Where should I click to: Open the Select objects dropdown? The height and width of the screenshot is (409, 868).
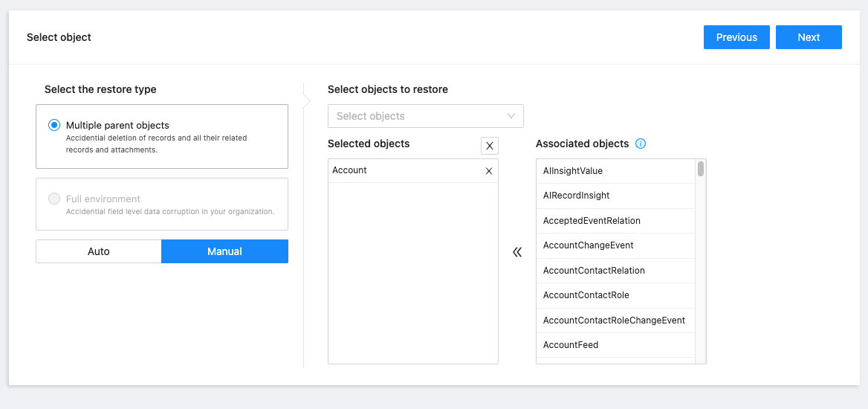click(x=416, y=116)
